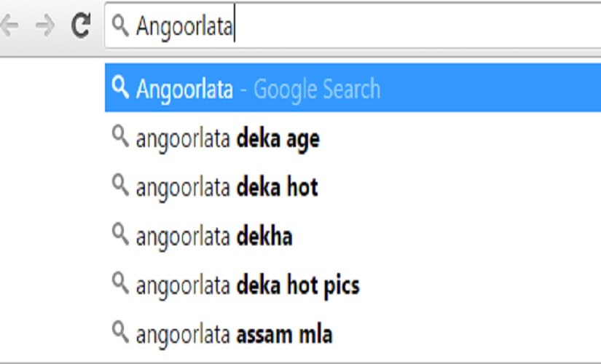601x364 pixels.
Task: Click the typed word Angoorlata in omnibox
Action: click(184, 26)
